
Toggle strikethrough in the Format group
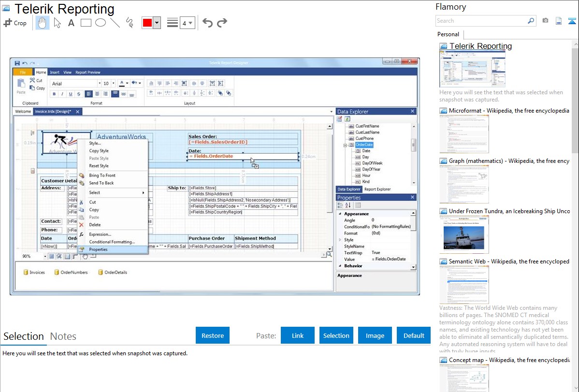coord(78,94)
